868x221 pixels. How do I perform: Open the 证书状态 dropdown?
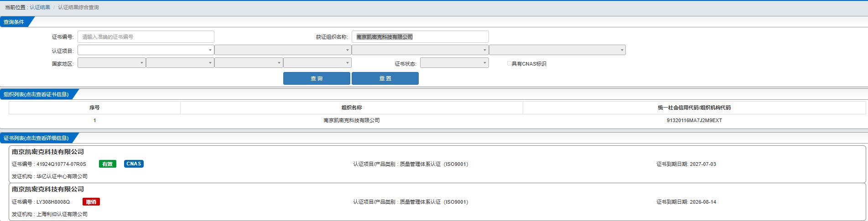point(454,63)
